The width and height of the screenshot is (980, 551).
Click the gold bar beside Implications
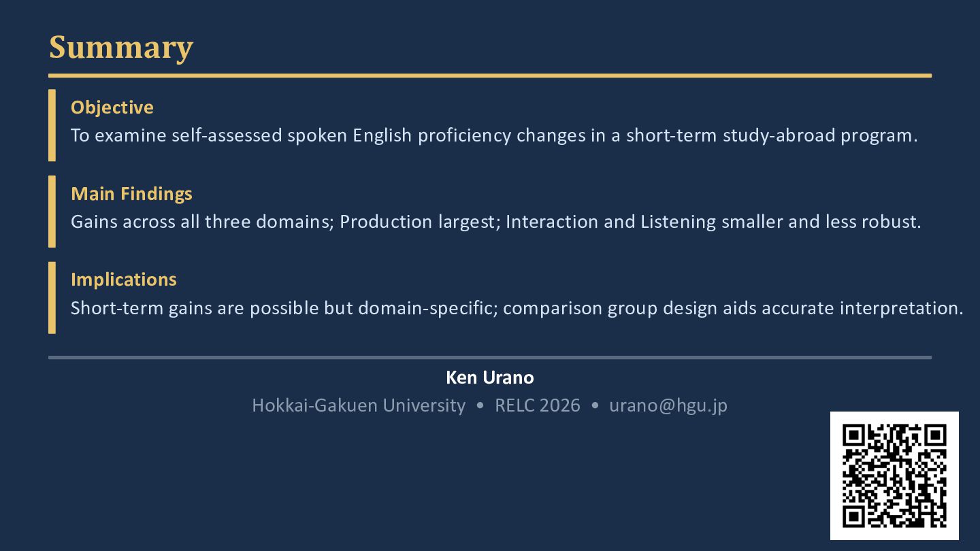pos(52,298)
